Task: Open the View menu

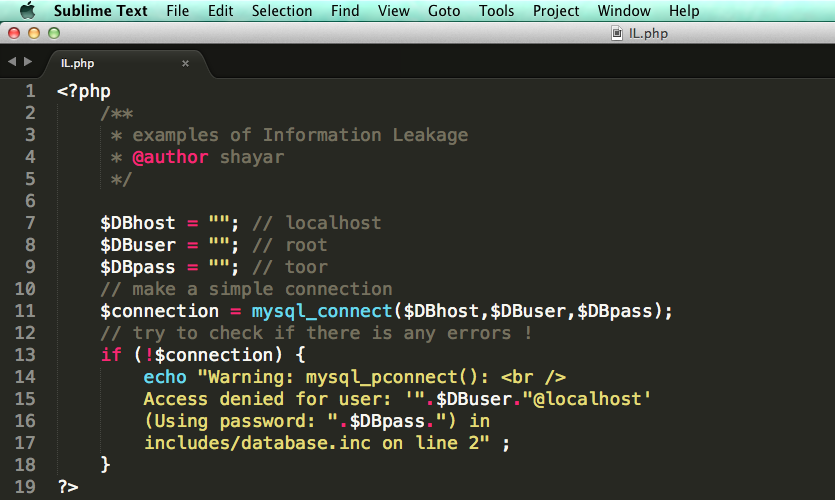Action: [394, 11]
